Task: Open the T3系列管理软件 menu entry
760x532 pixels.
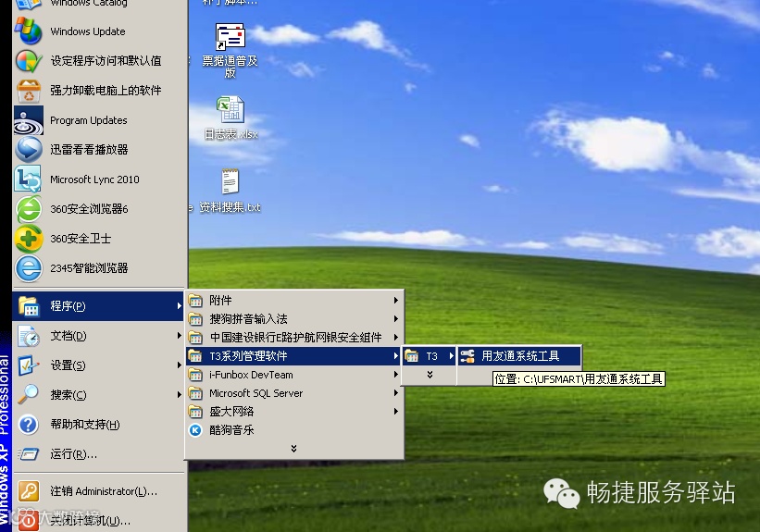Action: [x=294, y=356]
